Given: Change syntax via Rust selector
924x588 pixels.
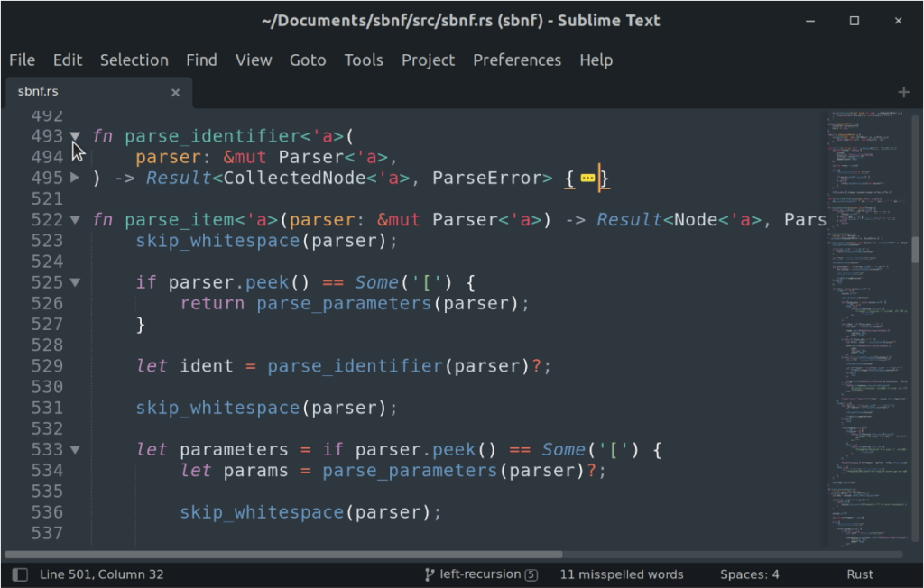Looking at the screenshot, I should click(x=860, y=574).
